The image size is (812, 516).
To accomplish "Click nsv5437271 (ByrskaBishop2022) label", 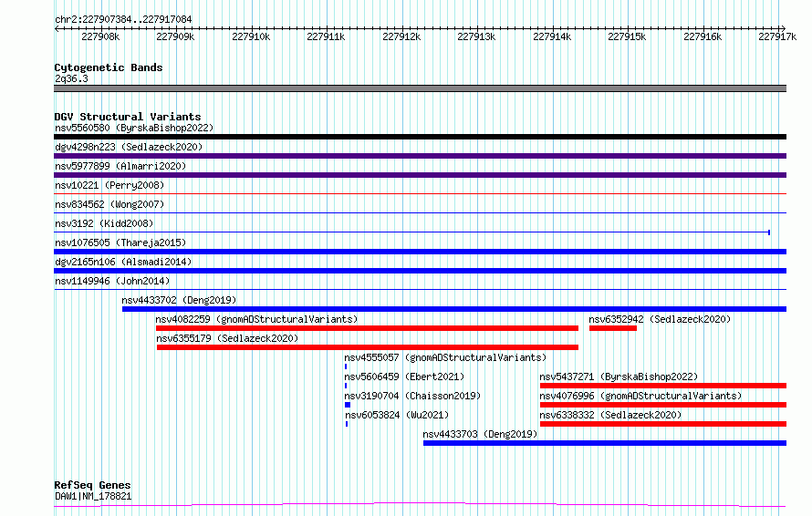I will point(619,377).
